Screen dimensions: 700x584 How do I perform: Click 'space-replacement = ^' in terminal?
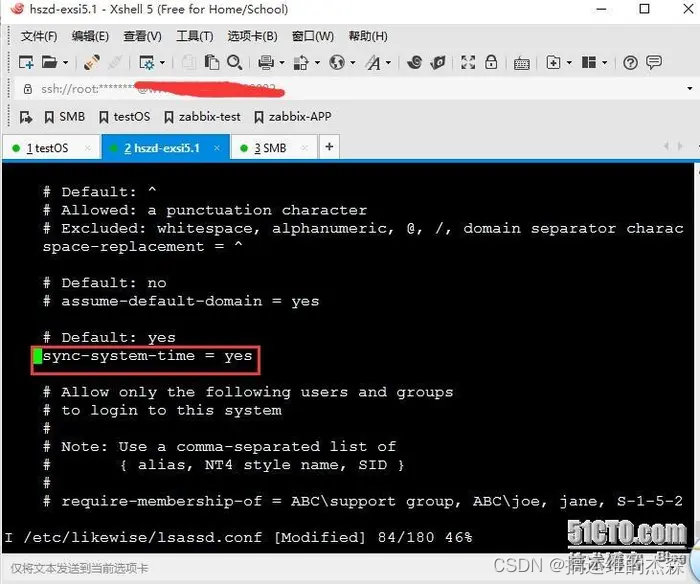tap(143, 246)
